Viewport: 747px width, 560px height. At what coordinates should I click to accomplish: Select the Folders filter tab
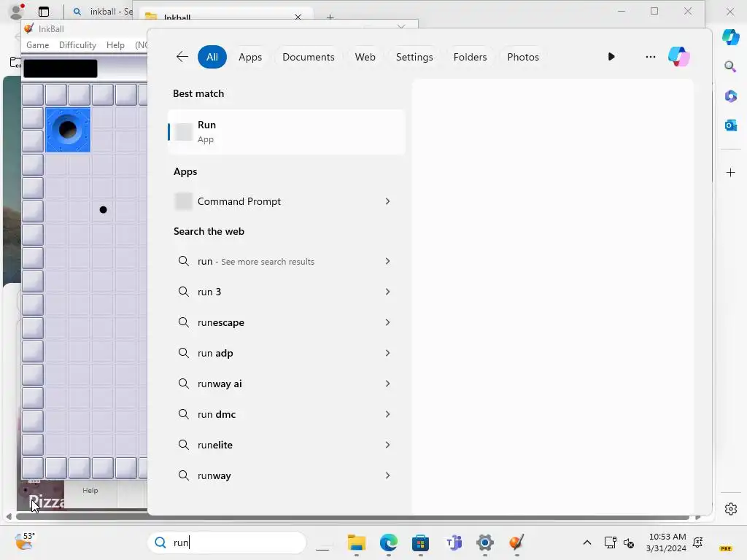click(x=470, y=57)
